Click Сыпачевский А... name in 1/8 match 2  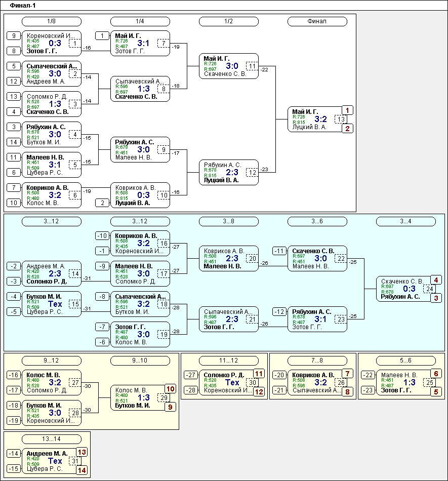click(x=52, y=66)
